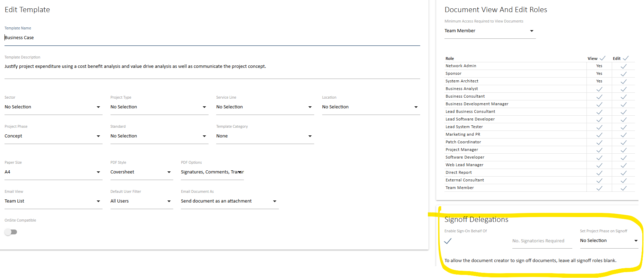This screenshot has width=644, height=278.
Task: Change the Project Phase from Concept
Action: point(53,136)
